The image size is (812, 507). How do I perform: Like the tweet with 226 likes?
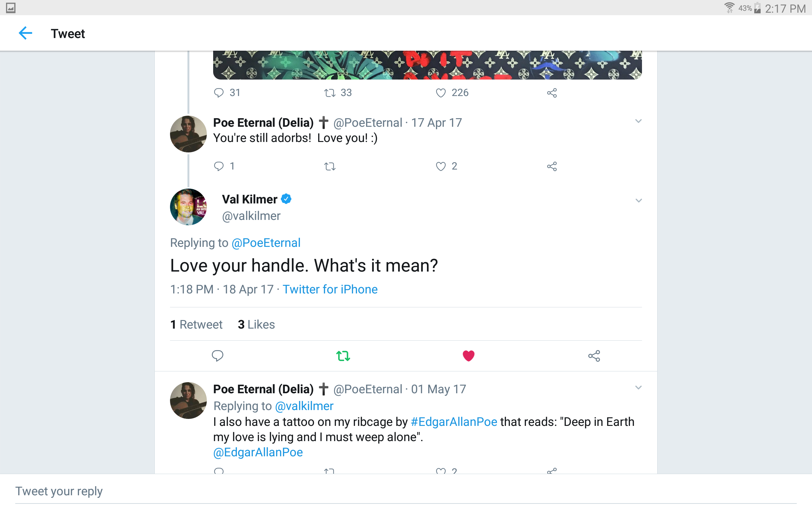(441, 93)
